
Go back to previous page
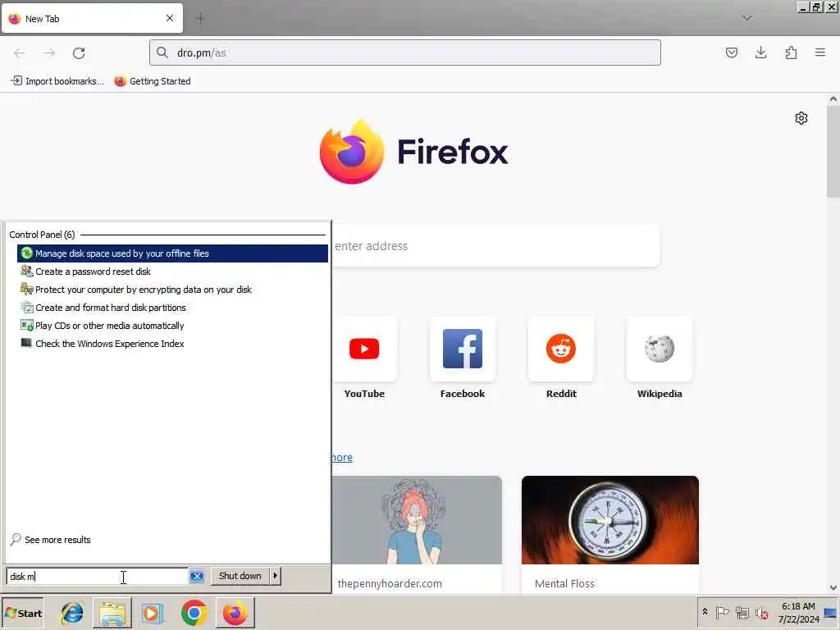(20, 53)
